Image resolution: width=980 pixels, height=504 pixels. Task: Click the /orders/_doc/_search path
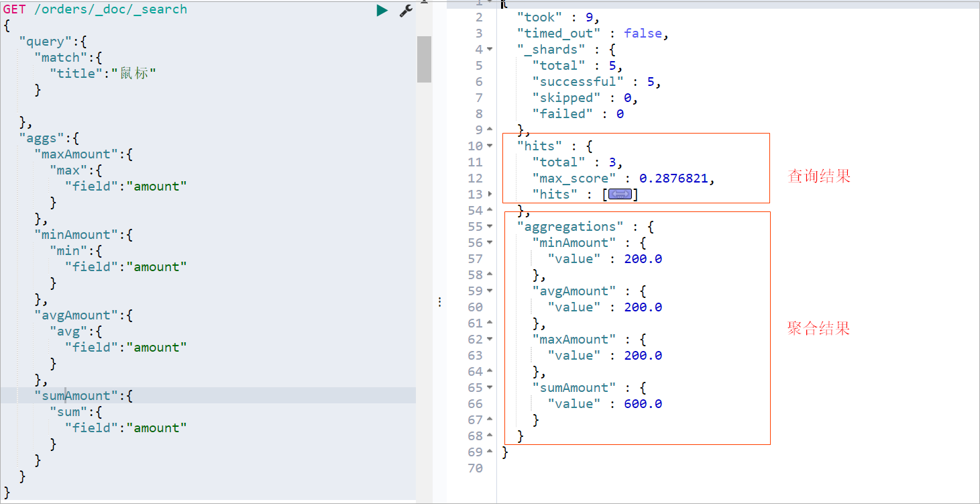[x=111, y=9]
